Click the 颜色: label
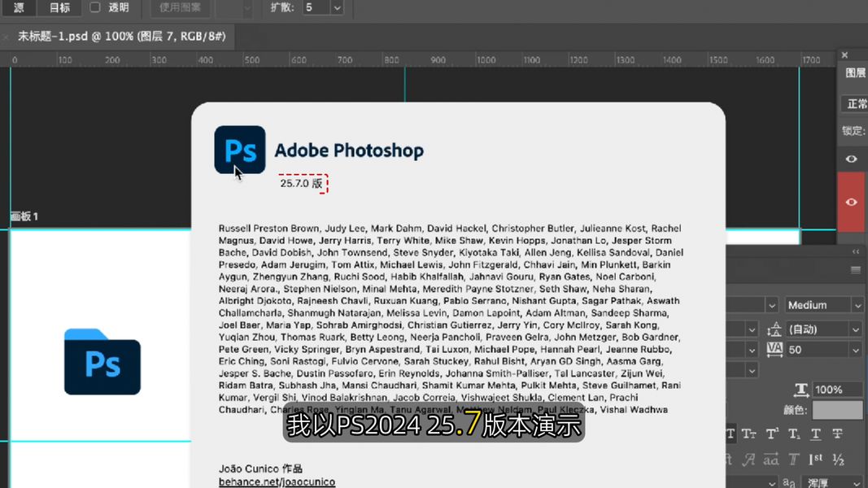The image size is (868, 488). [x=796, y=410]
